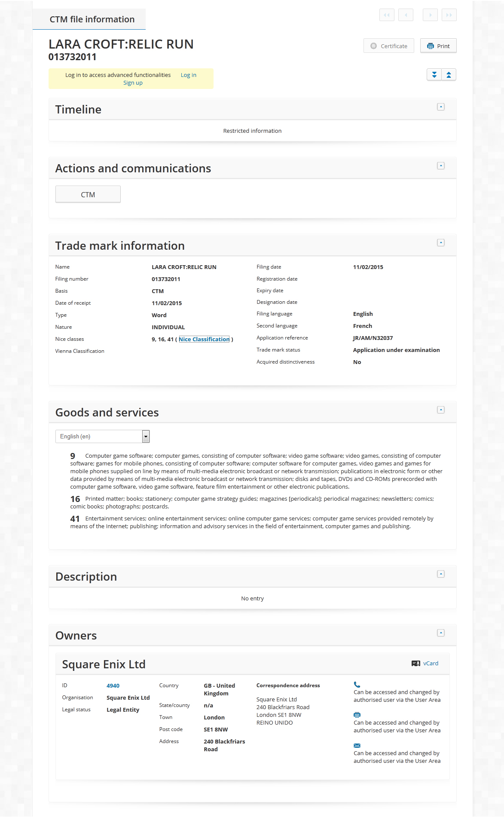The height and width of the screenshot is (817, 504).
Task: Open the English (en) language dropdown
Action: [x=102, y=436]
